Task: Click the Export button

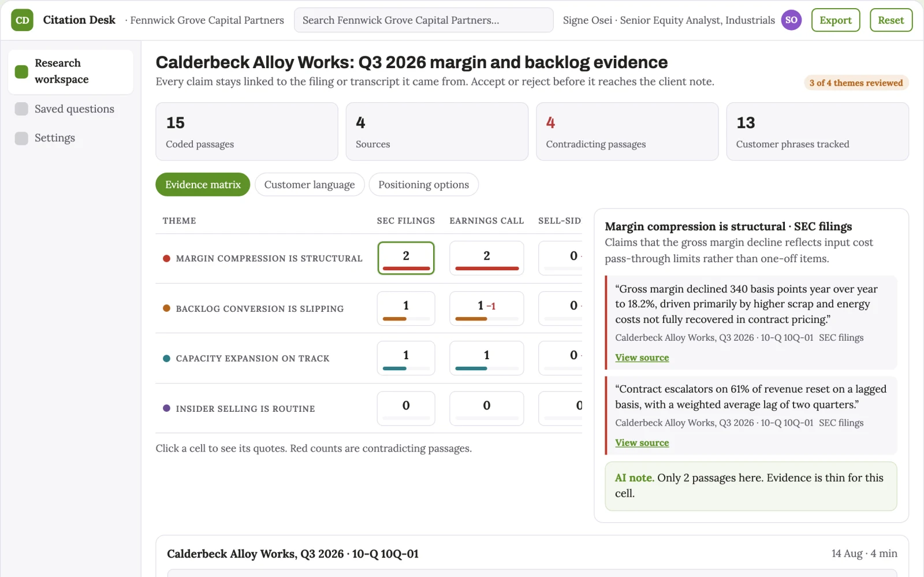Action: tap(836, 20)
